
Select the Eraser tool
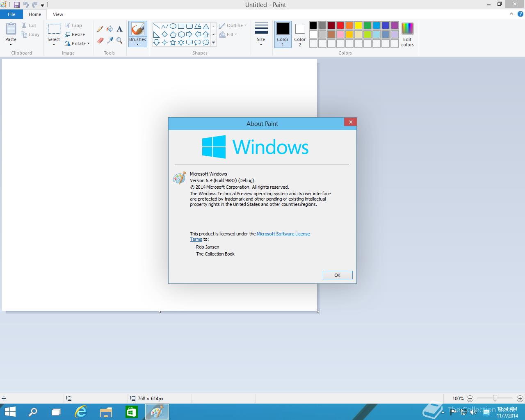(100, 40)
